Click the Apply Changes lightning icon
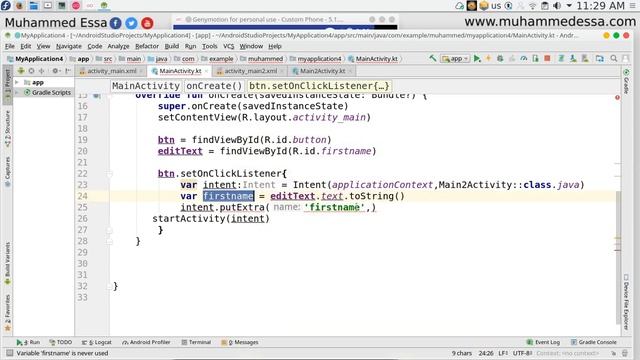This screenshot has width=640, height=360. (488, 59)
